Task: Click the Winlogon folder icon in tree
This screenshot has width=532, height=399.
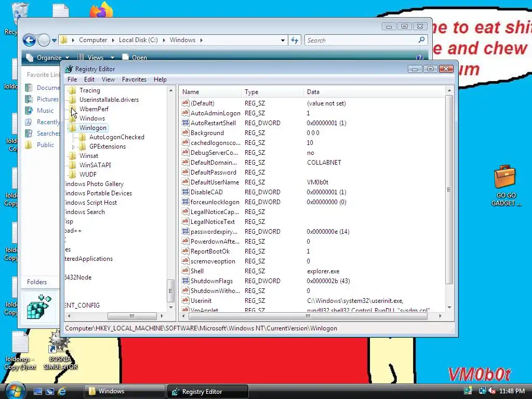Action: pyautogui.click(x=72, y=128)
